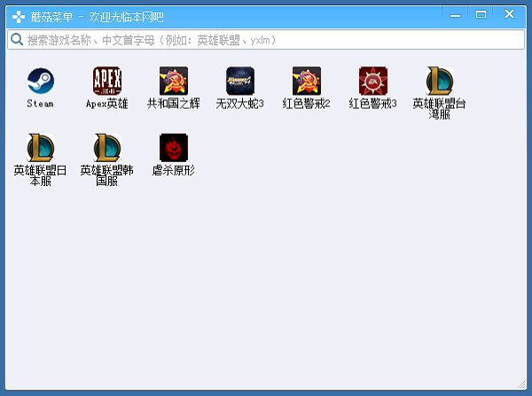Open 共和国之辉 game icon
Viewport: 532px width, 396px height.
[174, 81]
